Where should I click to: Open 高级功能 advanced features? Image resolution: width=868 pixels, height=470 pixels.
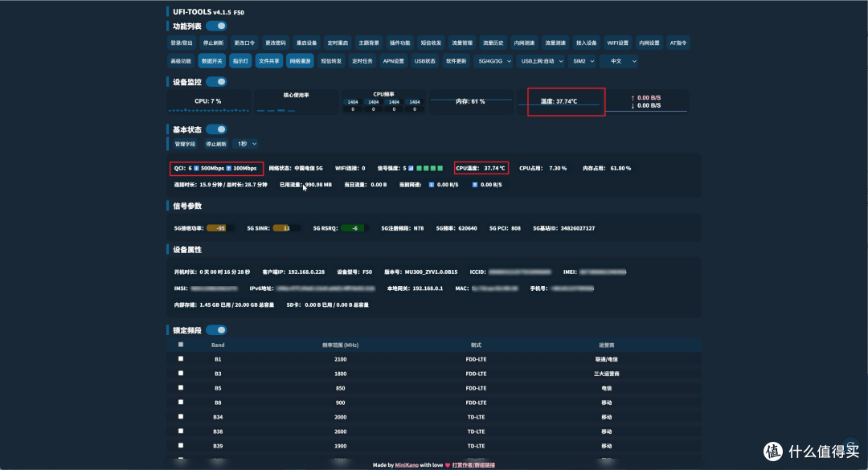181,61
